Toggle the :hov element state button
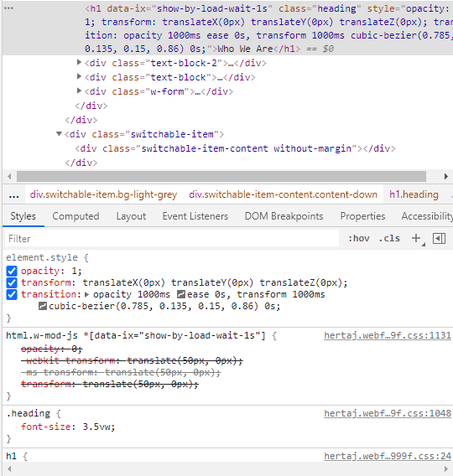The image size is (453, 476). click(x=359, y=238)
